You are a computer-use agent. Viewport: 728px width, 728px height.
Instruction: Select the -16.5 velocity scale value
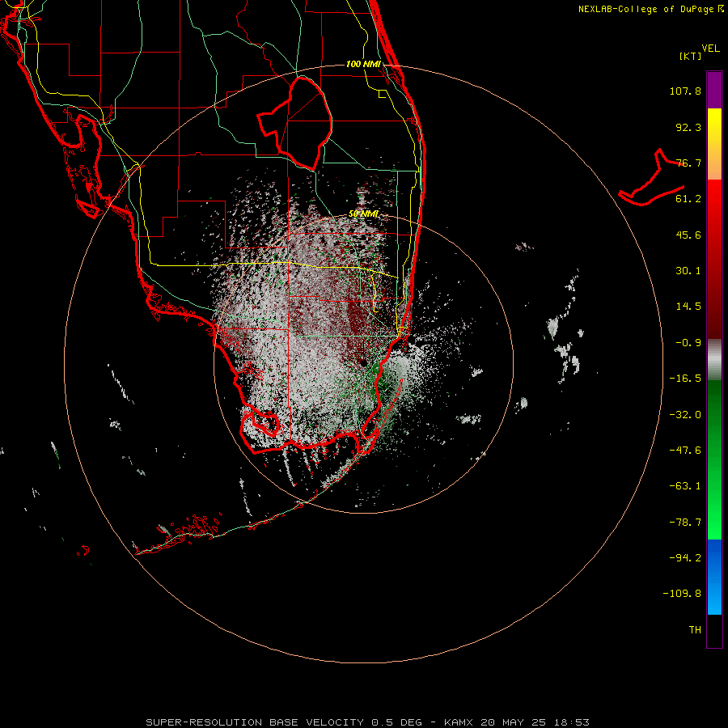pyautogui.click(x=685, y=379)
